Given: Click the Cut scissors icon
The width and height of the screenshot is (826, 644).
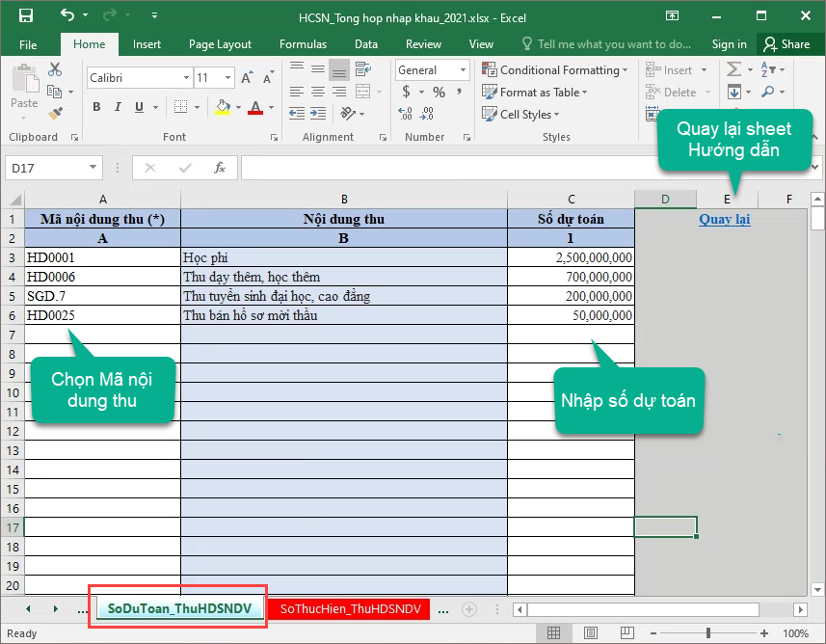Looking at the screenshot, I should tap(55, 69).
